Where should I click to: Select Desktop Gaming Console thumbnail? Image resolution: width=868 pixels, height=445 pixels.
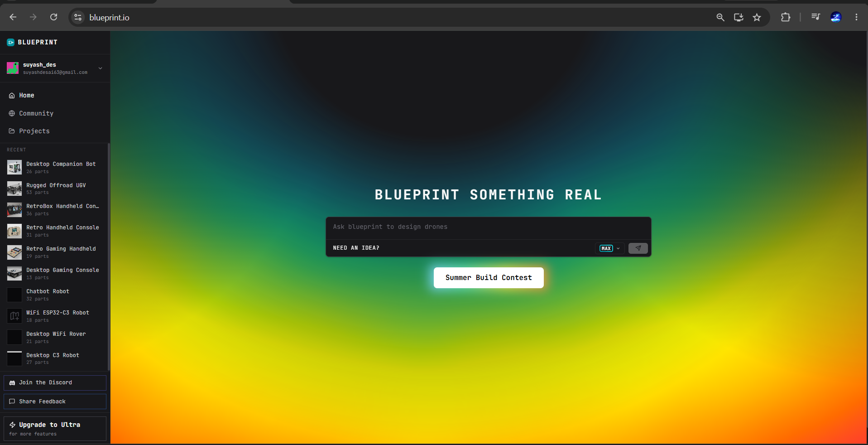(x=14, y=273)
